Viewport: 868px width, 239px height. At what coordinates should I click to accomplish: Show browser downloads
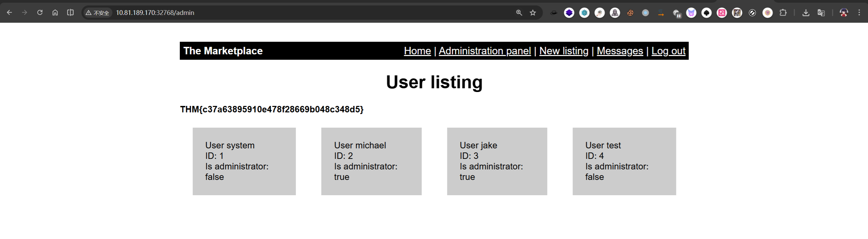pos(806,13)
